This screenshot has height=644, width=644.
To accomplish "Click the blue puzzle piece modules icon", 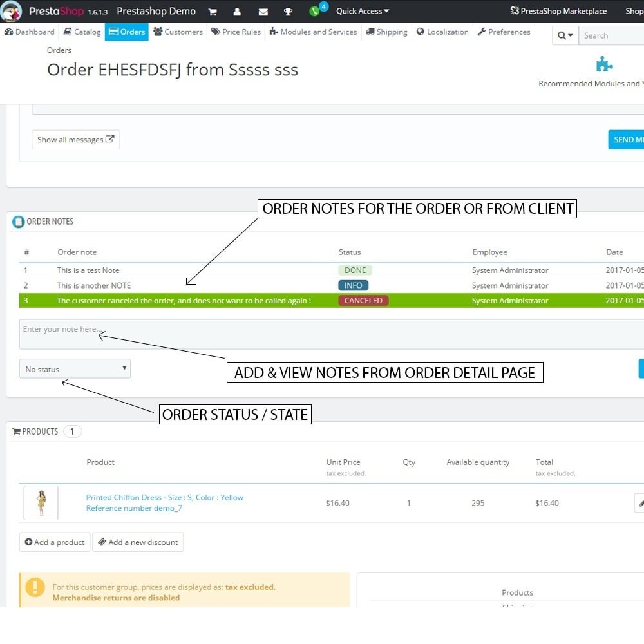I will (x=604, y=64).
